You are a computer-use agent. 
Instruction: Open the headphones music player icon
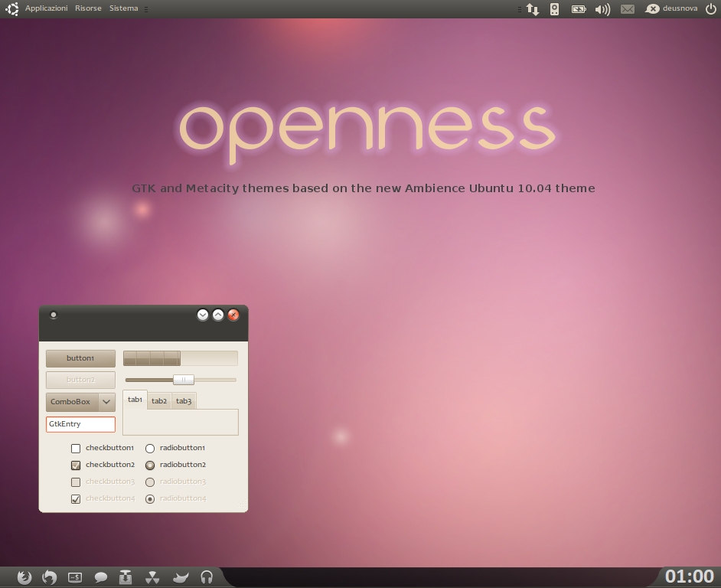pyautogui.click(x=207, y=577)
